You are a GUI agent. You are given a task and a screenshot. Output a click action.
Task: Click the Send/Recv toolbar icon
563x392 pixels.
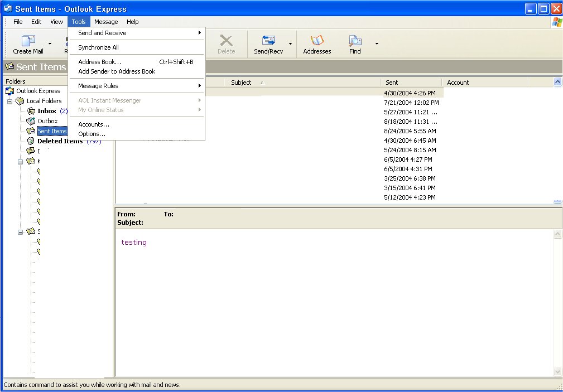[268, 40]
